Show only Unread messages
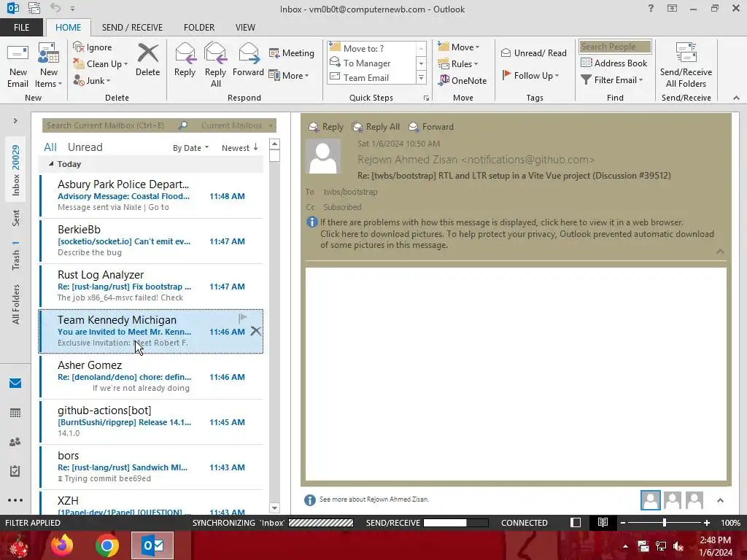The height and width of the screenshot is (560, 747). coord(85,147)
